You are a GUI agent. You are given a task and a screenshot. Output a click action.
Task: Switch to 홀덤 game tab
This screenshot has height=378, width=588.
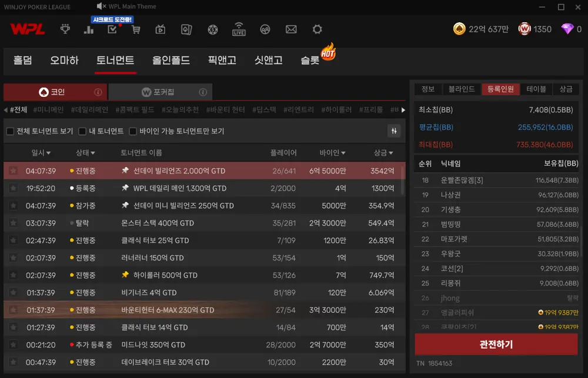(22, 60)
